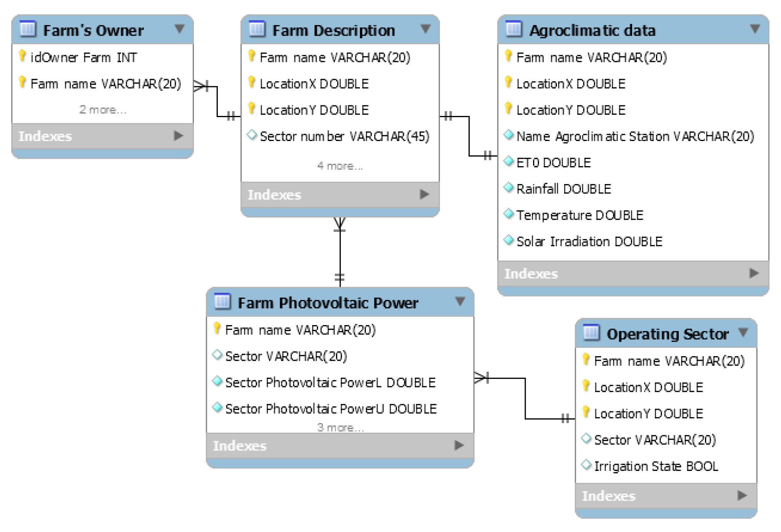Show the '2 more...' columns in Farm's Owner
Viewport: 781px width, 532px height.
pos(103,110)
